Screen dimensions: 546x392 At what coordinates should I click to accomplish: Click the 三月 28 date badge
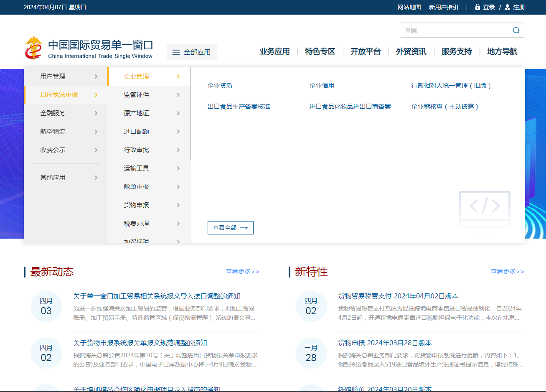pos(311,353)
